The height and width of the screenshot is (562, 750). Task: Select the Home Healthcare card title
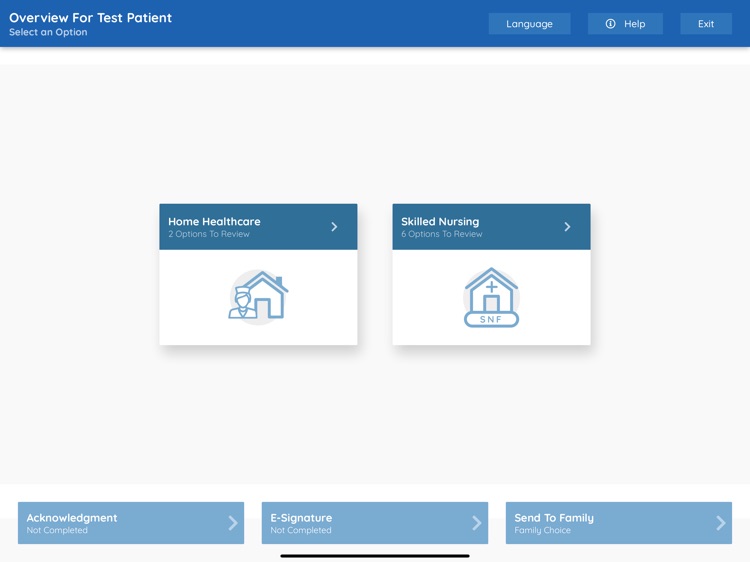214,221
